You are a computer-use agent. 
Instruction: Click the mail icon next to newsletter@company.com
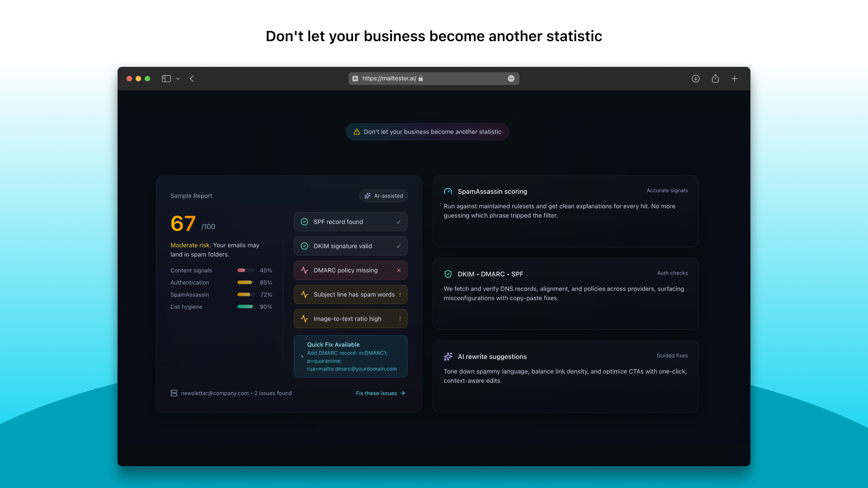[174, 393]
